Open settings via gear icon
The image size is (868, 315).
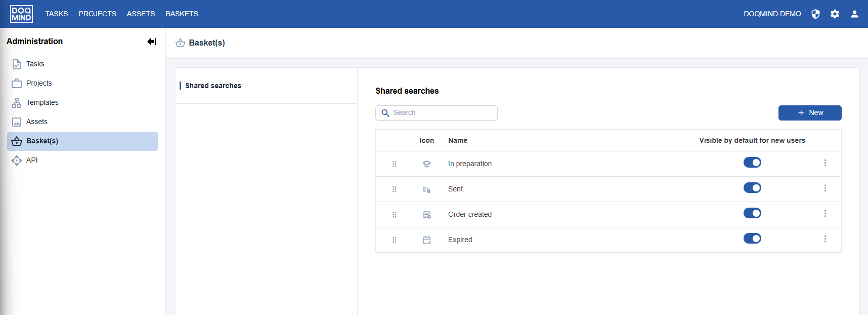tap(835, 14)
